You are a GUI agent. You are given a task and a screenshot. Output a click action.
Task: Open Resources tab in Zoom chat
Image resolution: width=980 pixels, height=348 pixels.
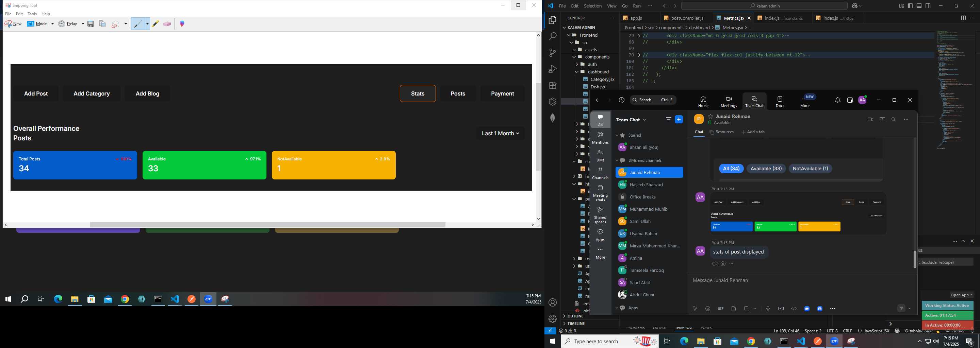(722, 132)
